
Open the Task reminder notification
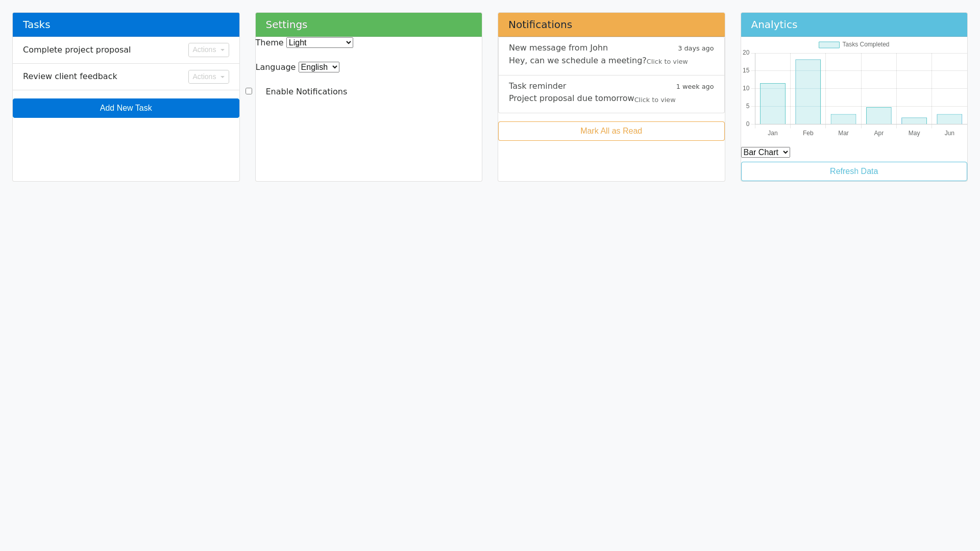click(x=537, y=86)
